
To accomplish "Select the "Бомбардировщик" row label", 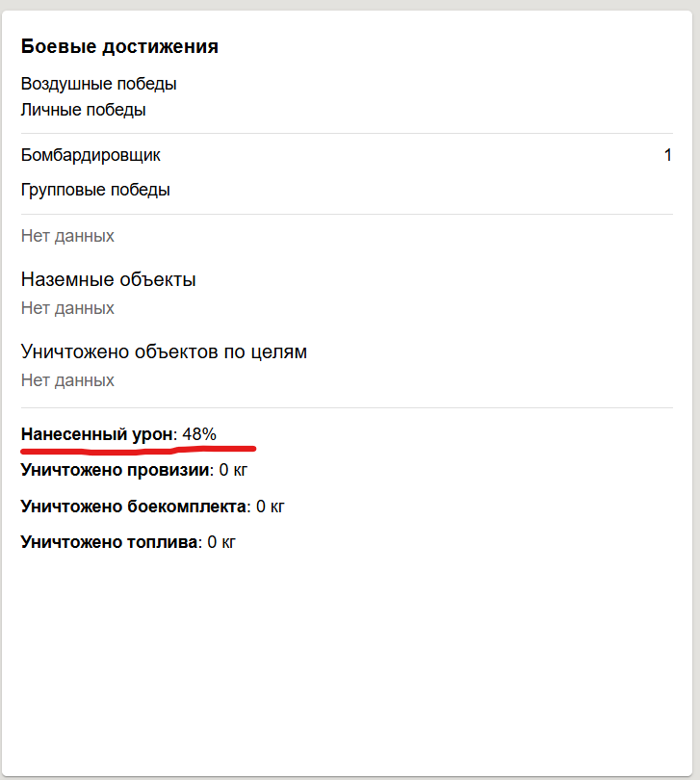I will [91, 155].
